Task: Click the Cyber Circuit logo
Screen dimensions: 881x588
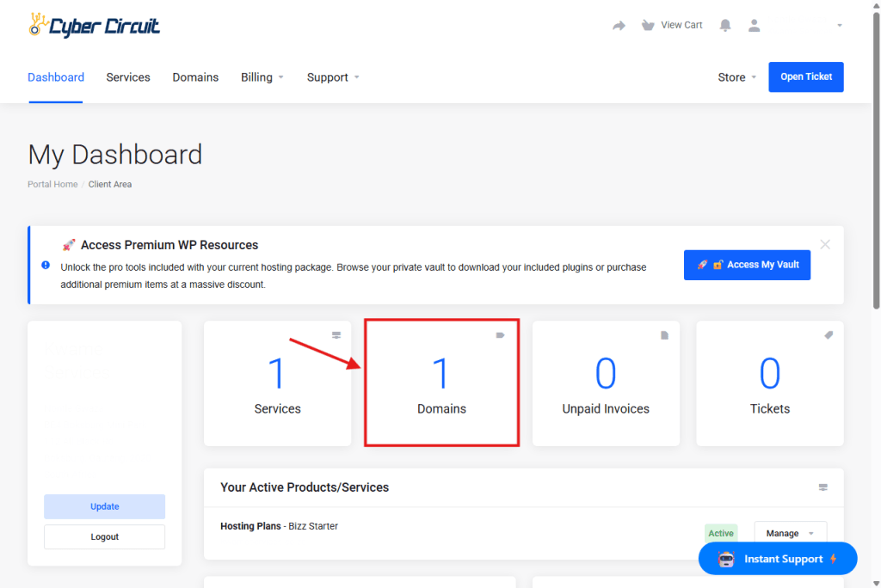Action: click(x=94, y=26)
